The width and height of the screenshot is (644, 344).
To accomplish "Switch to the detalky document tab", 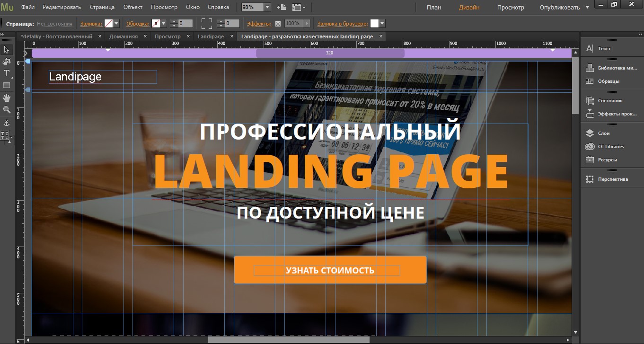I will (x=56, y=36).
